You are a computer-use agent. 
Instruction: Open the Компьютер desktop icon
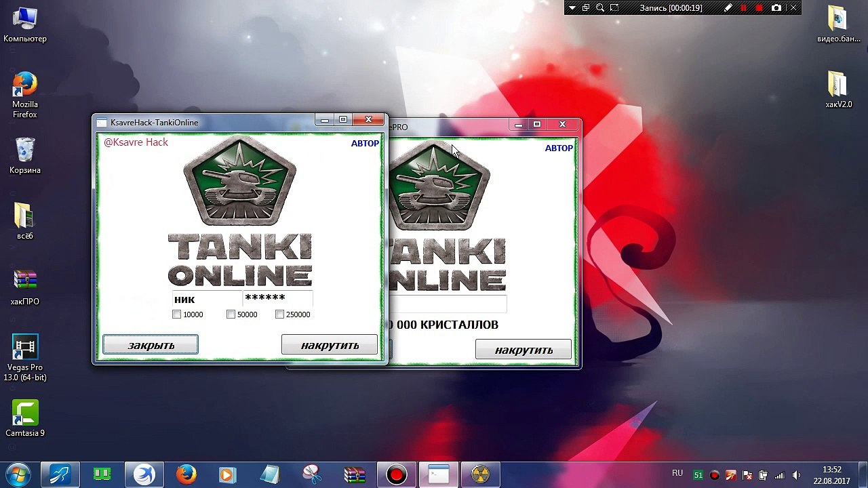(25, 24)
